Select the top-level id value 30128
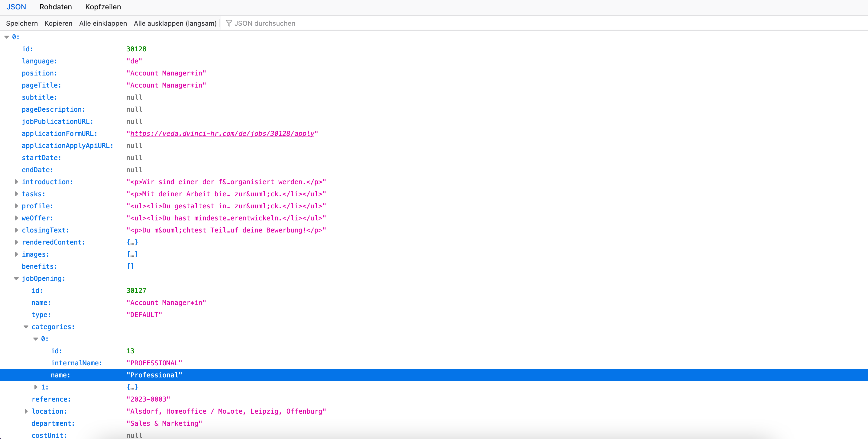 [136, 49]
